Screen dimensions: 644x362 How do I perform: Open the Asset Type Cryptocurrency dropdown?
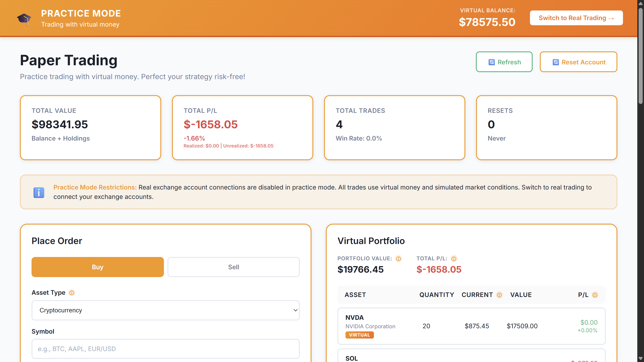(165, 310)
